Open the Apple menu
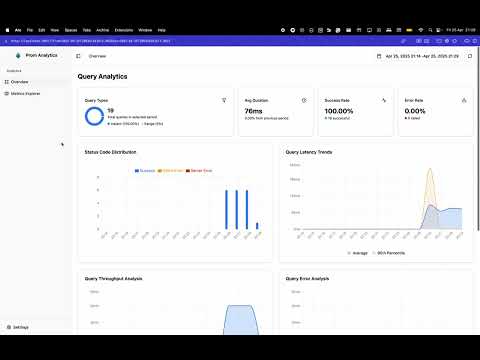Screen dimensions: 480x360 [x=7, y=30]
